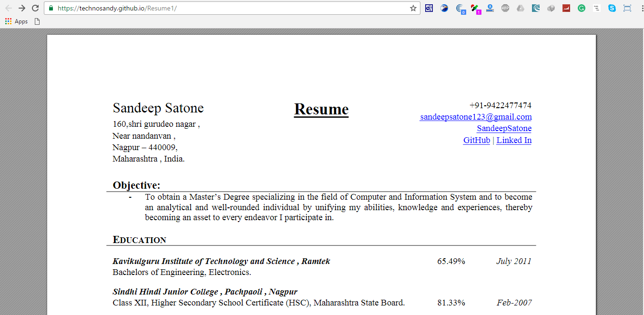
Task: Click the Skype extension icon
Action: tap(612, 8)
